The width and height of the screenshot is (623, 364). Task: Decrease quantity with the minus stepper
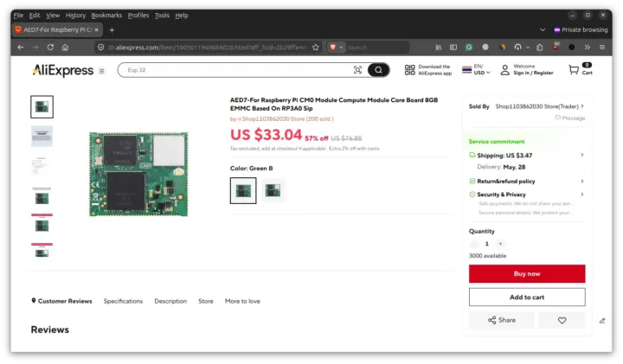tap(473, 244)
